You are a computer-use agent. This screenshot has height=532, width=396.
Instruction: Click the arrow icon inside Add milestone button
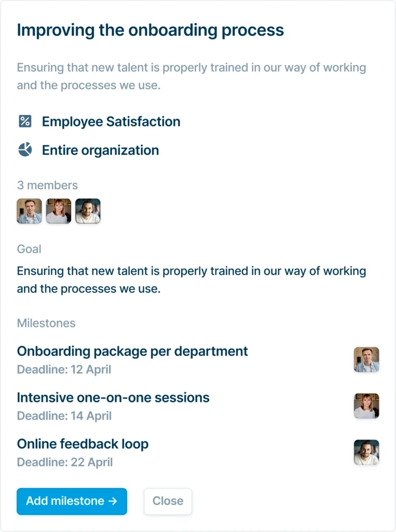click(114, 501)
